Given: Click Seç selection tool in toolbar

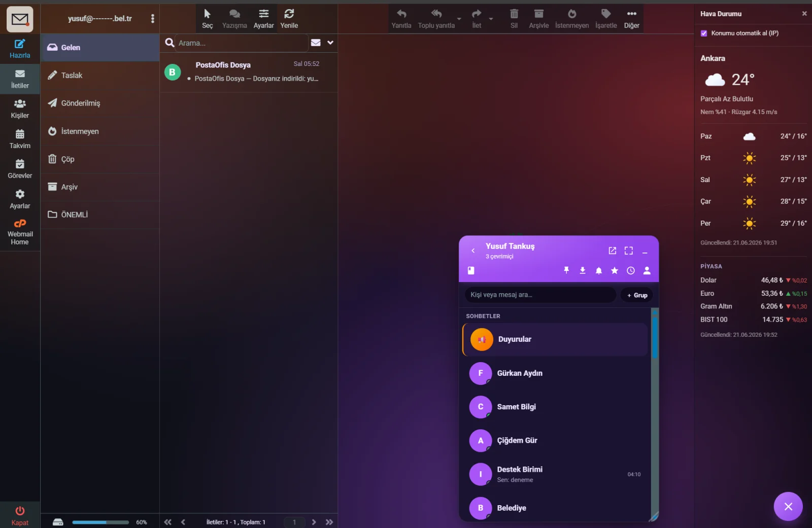Looking at the screenshot, I should pos(208,18).
